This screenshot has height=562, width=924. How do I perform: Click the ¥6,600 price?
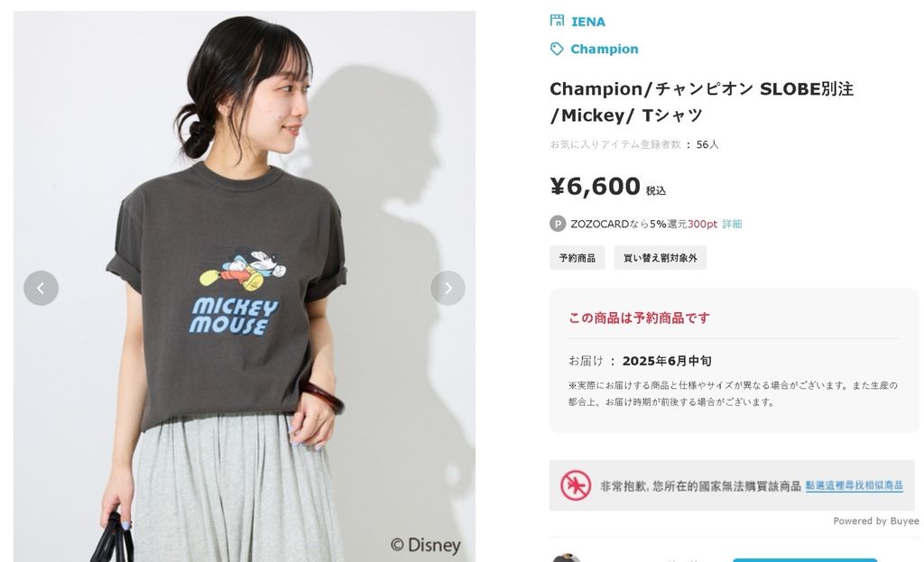coord(596,186)
